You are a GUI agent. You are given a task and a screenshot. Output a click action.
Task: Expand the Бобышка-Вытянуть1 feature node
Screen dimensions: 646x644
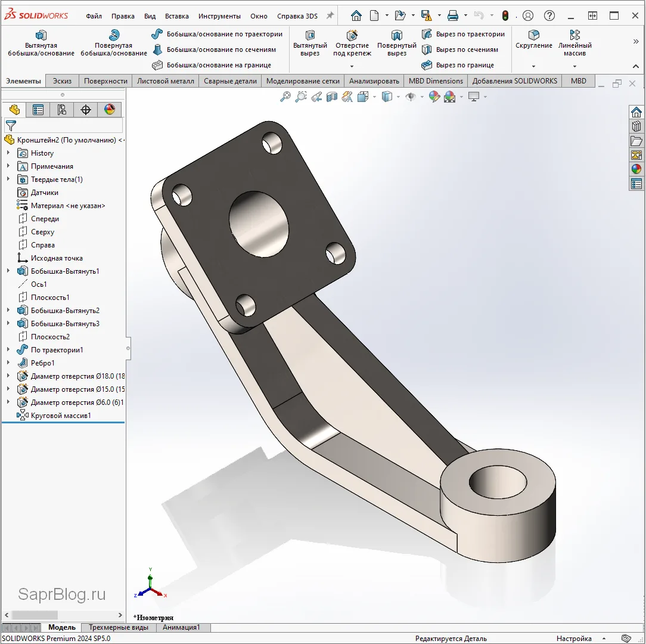point(8,271)
